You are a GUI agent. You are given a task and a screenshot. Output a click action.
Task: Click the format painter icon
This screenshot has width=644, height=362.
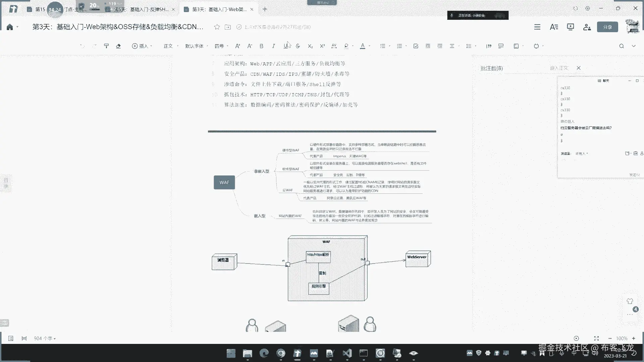[x=106, y=46]
